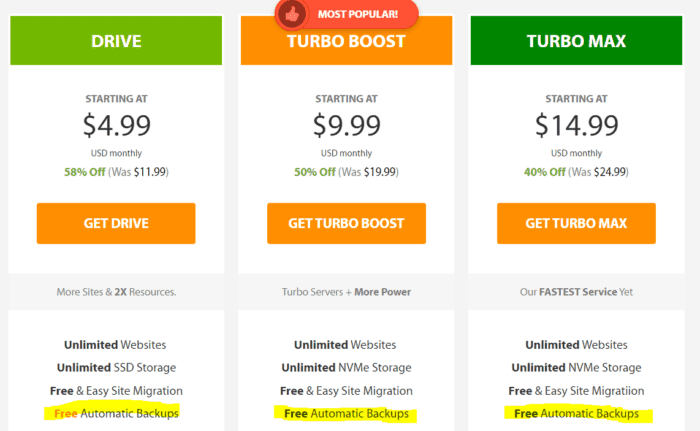Select the TURBO BOOST plan header
This screenshot has height=431, width=700.
pos(346,41)
